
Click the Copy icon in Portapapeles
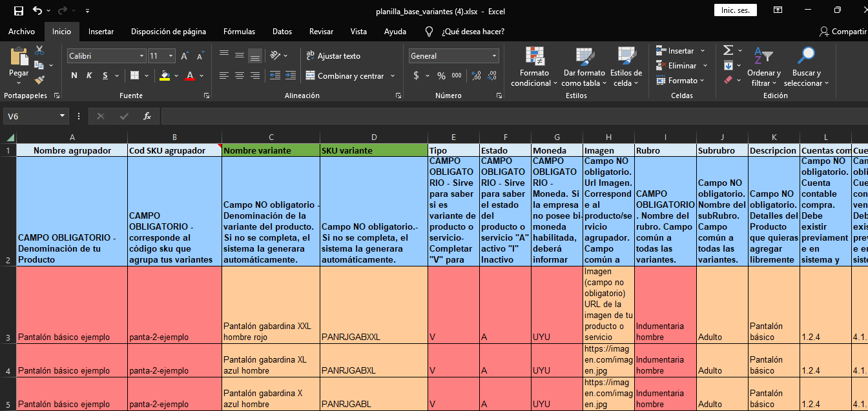(x=38, y=65)
